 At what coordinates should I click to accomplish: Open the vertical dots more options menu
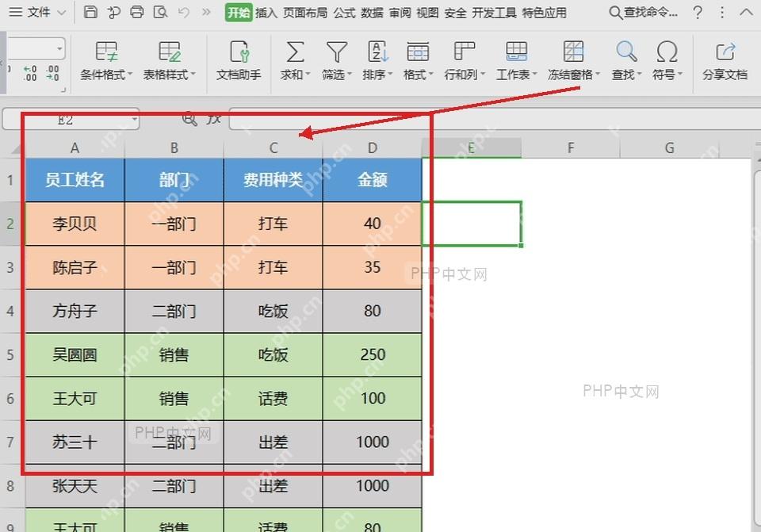click(722, 13)
